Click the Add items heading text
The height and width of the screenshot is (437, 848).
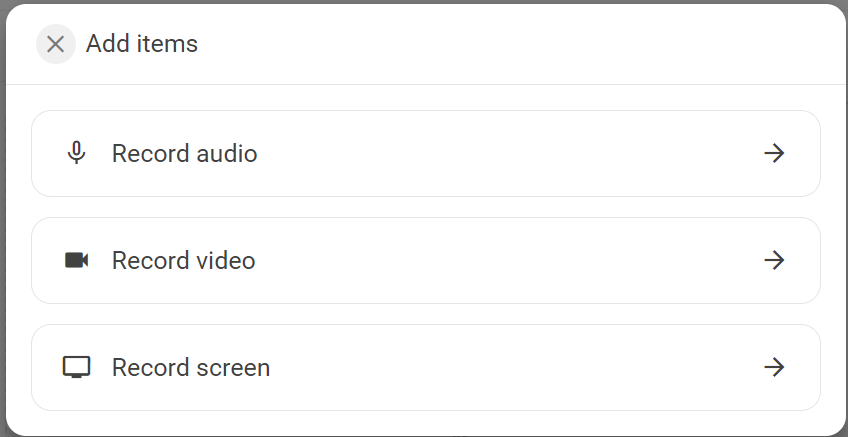(x=142, y=44)
